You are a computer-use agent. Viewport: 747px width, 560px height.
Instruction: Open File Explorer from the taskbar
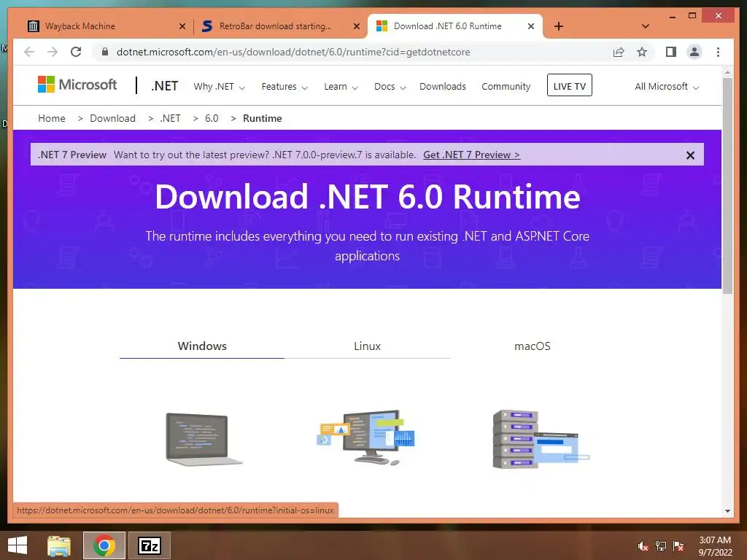coord(59,545)
